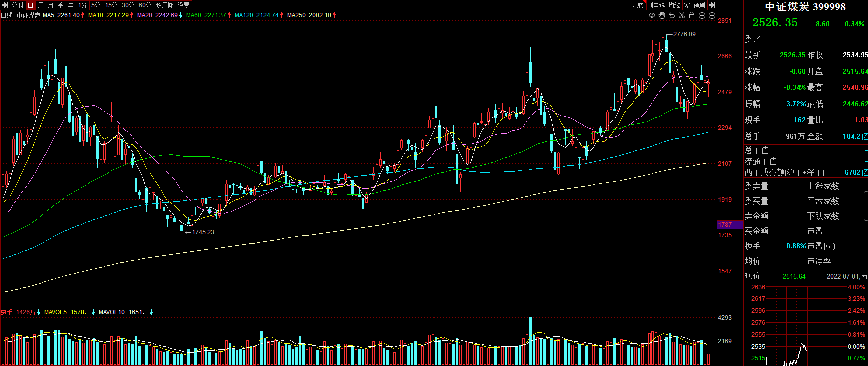Select the scissors cut tool icon

click(x=682, y=16)
